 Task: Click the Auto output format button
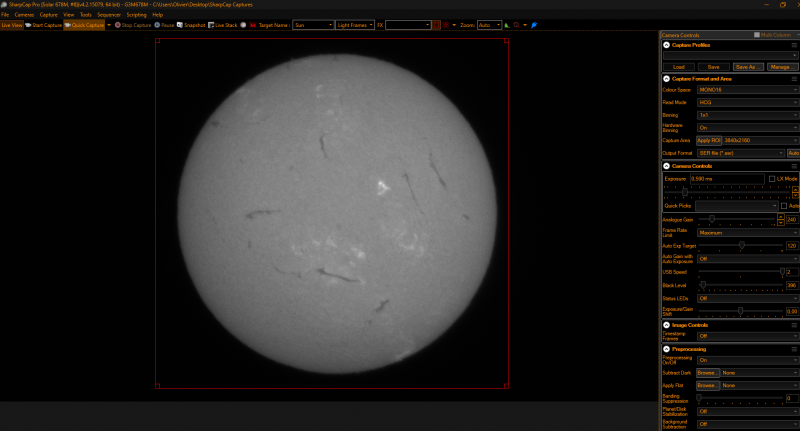(x=793, y=153)
